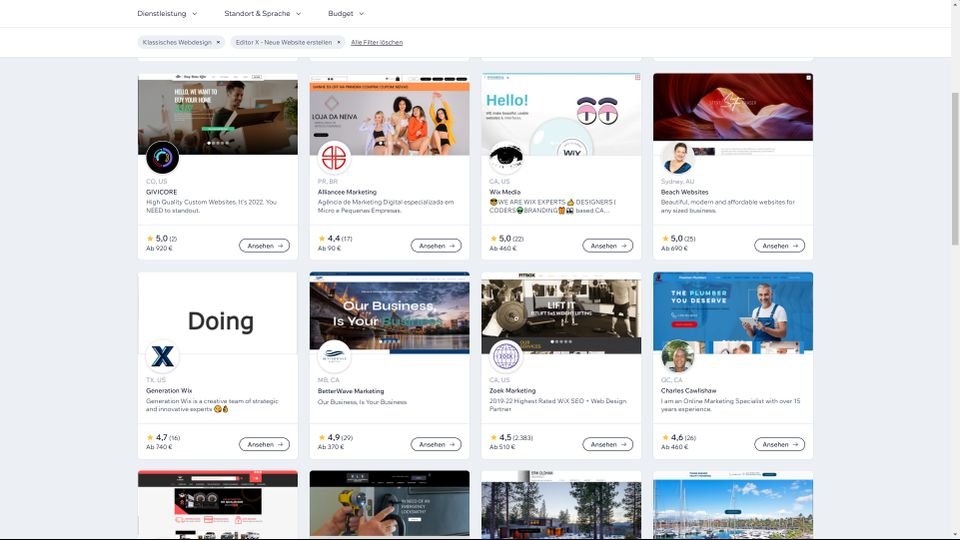Click the Alle Filter löschen link
The height and width of the screenshot is (540, 960).
click(377, 42)
